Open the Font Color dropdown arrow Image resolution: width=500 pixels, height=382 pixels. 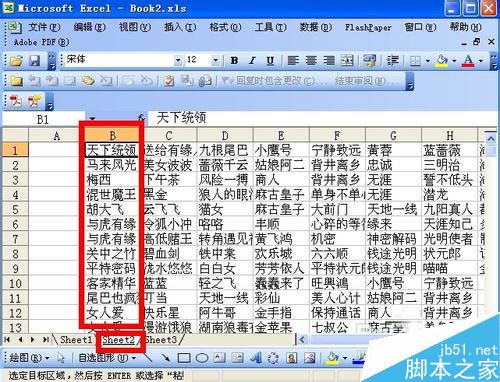(481, 61)
